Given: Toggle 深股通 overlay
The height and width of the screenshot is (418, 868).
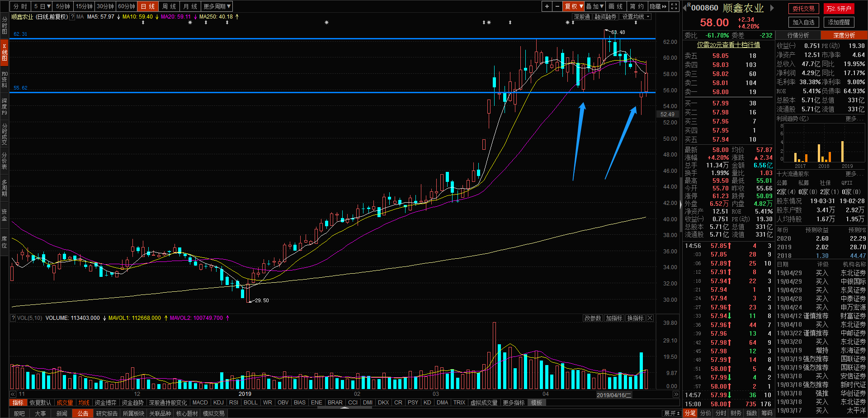Looking at the screenshot, I should (x=582, y=17).
